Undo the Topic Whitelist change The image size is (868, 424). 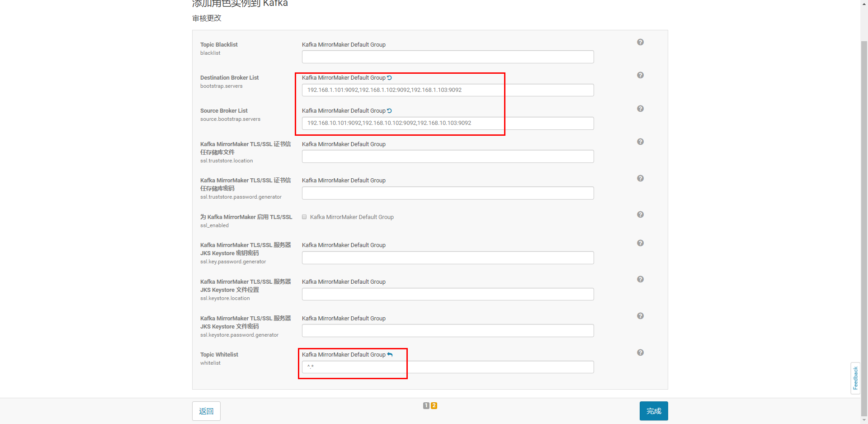[x=390, y=354]
